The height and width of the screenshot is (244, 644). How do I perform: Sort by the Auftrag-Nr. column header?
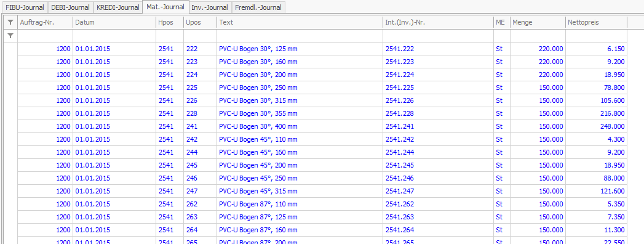pyautogui.click(x=45, y=23)
